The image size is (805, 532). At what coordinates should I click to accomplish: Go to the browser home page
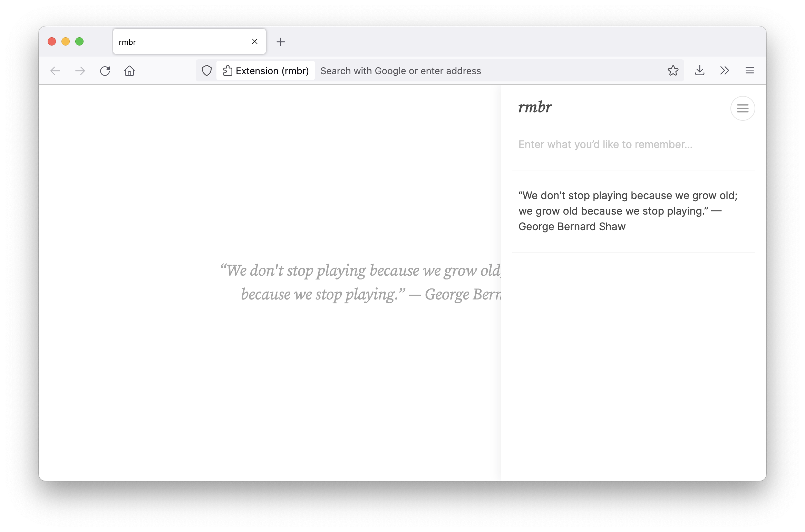pyautogui.click(x=129, y=71)
